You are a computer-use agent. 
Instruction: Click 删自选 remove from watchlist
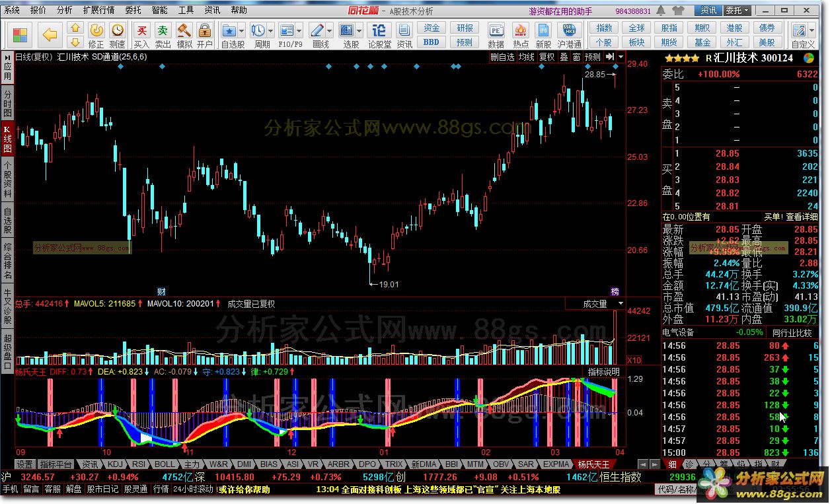point(502,57)
